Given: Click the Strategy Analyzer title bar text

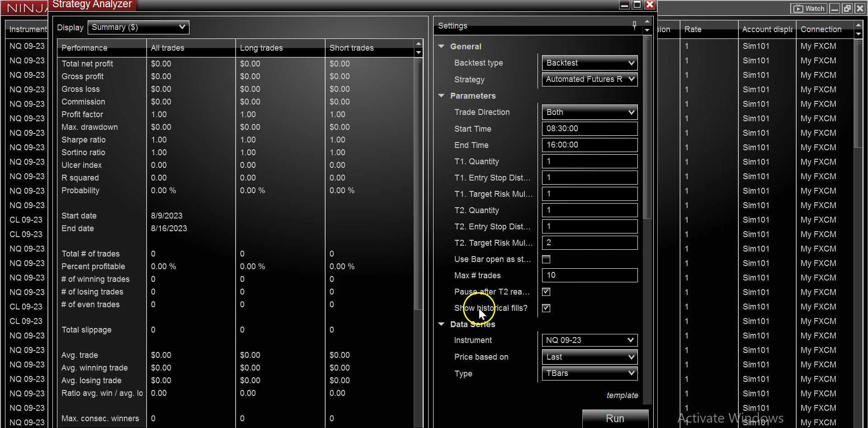Looking at the screenshot, I should (92, 5).
